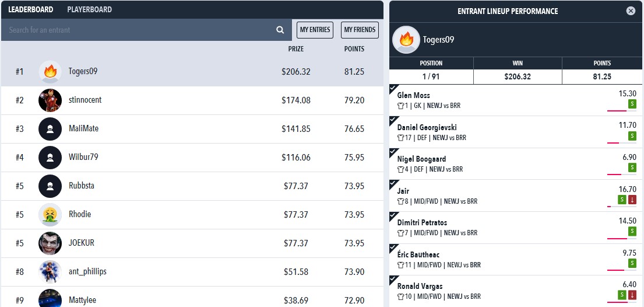Show My Entries filter

pos(315,30)
